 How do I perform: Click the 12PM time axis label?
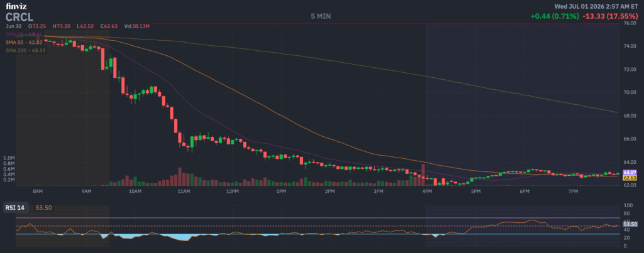click(233, 191)
